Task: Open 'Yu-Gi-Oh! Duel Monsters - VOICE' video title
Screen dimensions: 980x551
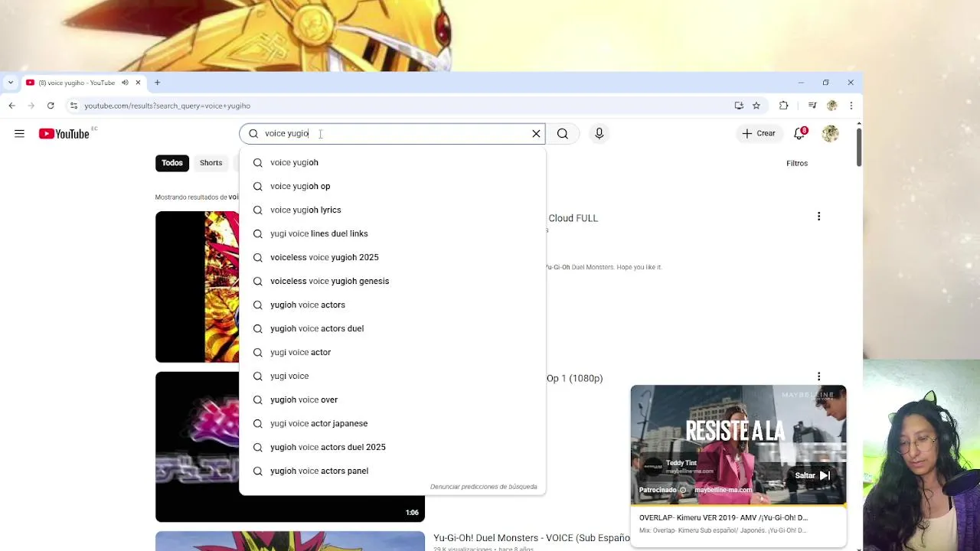Action: click(x=531, y=538)
